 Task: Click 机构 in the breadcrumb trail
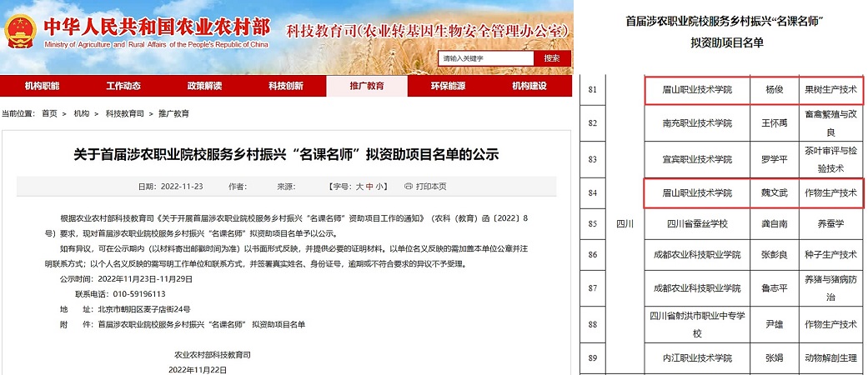[82, 113]
